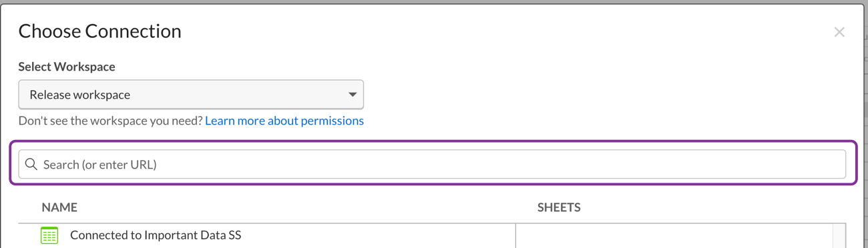Click the Choose Connection dialog title
The width and height of the screenshot is (868, 248).
(x=100, y=31)
